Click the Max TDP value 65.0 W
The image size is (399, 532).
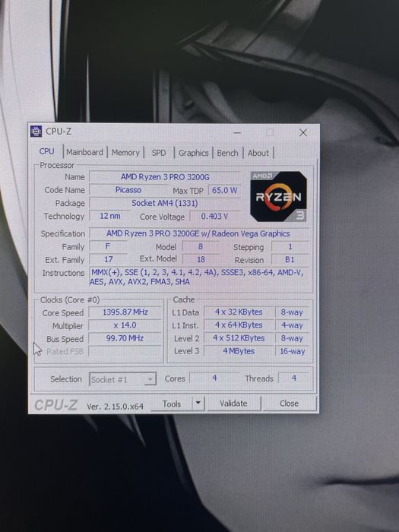point(224,190)
